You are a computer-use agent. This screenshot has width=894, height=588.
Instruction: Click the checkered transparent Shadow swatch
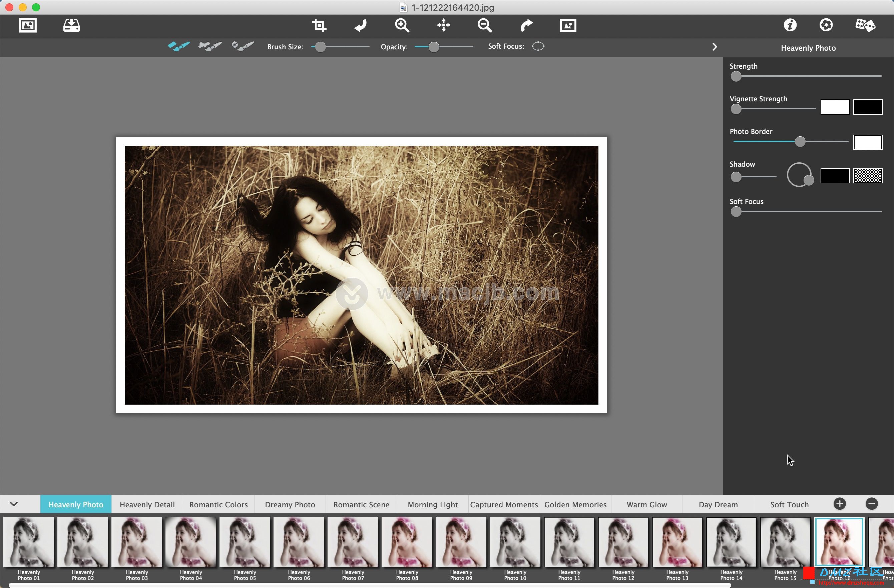[867, 176]
